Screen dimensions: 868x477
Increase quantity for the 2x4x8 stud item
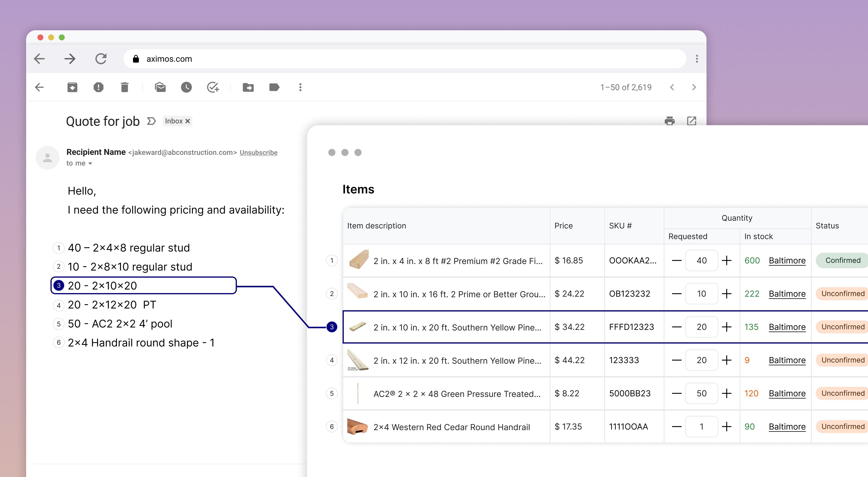[726, 260]
